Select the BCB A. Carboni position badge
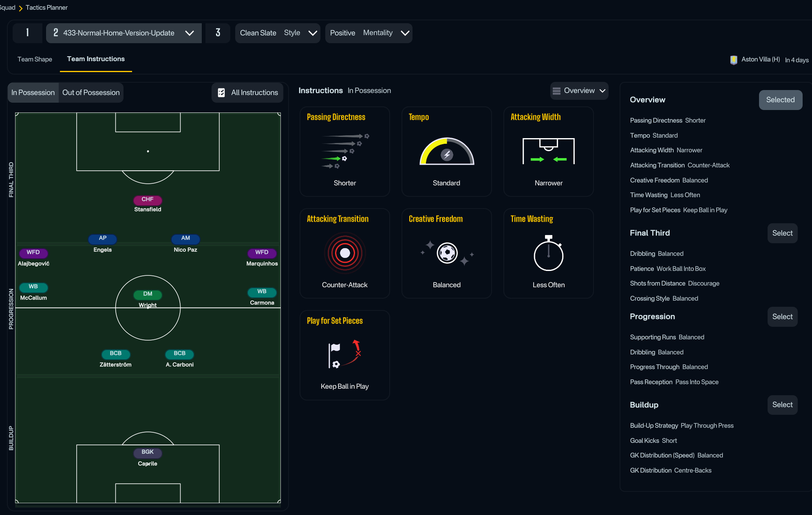 coord(180,354)
